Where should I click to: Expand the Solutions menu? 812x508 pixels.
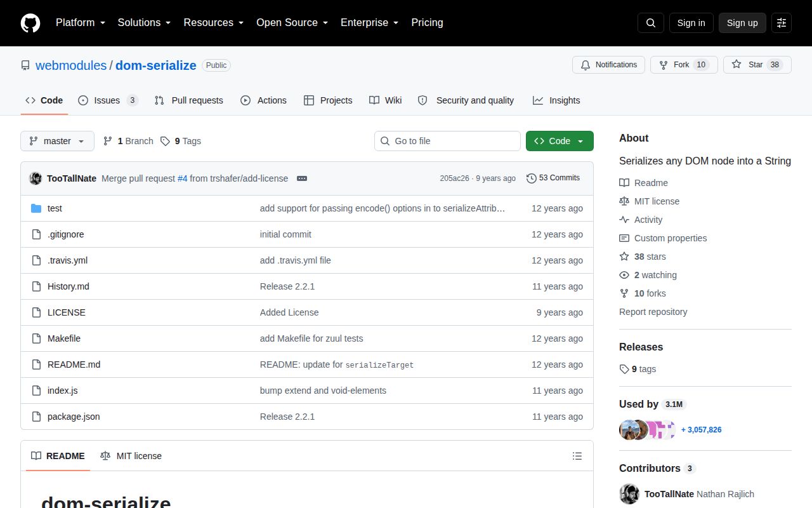point(144,23)
